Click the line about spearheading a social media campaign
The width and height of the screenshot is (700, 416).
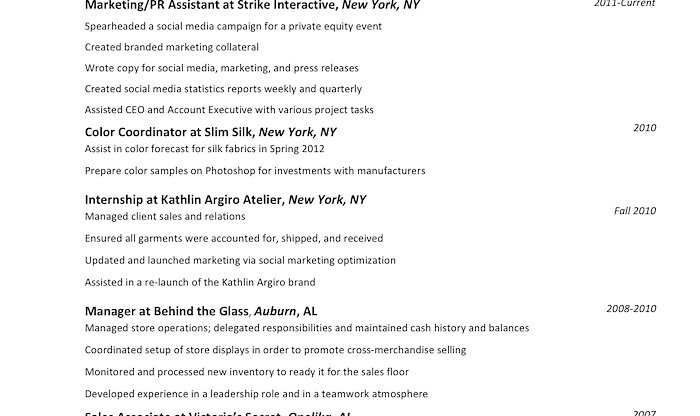point(233,26)
